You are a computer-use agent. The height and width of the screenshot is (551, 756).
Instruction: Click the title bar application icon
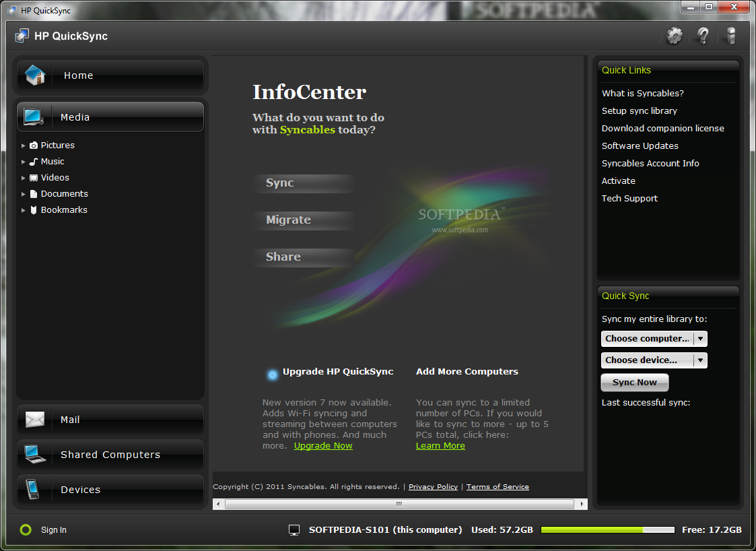tap(13, 10)
